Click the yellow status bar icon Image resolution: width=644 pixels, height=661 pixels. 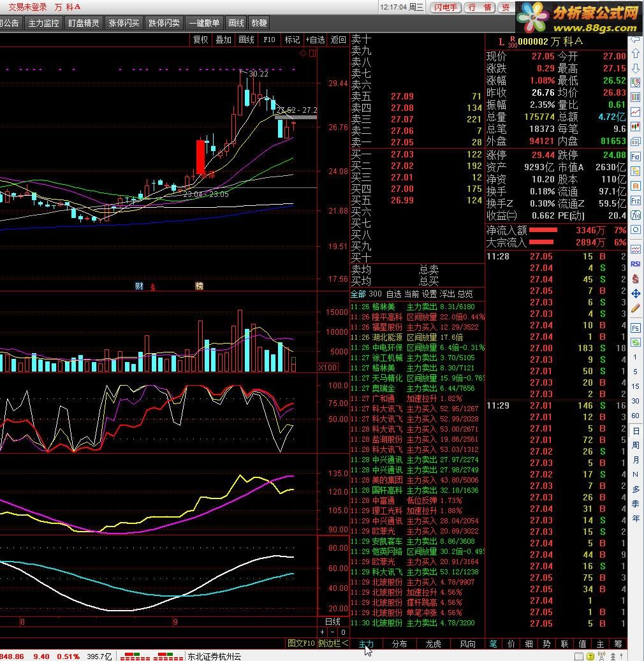pos(590,657)
